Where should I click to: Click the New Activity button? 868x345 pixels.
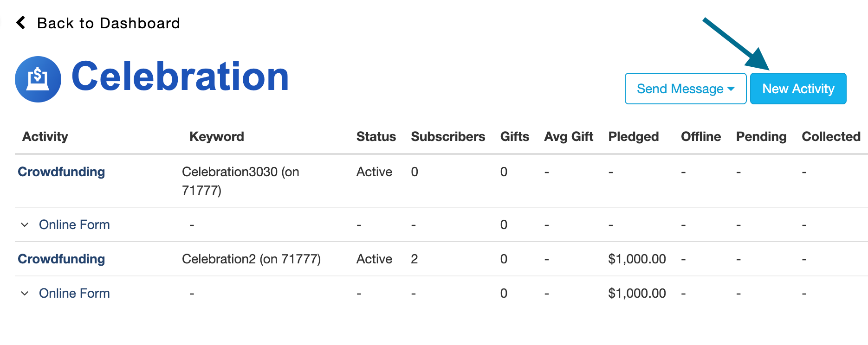pyautogui.click(x=798, y=89)
